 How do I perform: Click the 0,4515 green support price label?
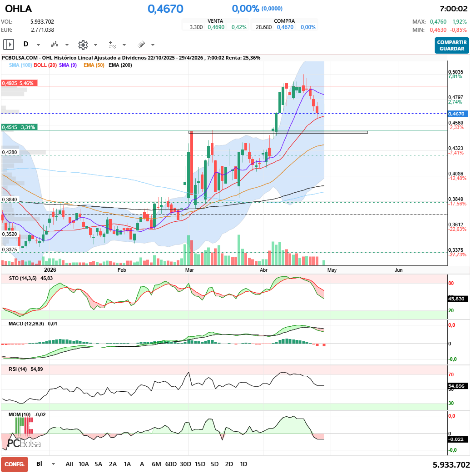20,127
